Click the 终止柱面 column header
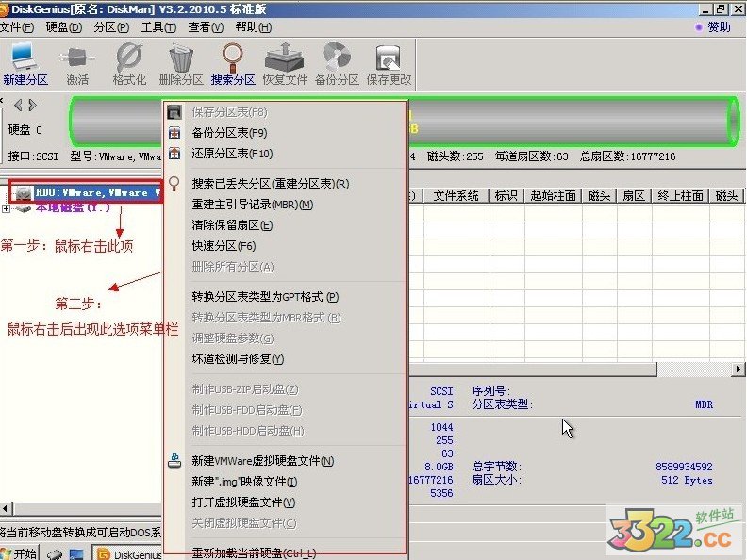Screen dimensions: 747x560 680,196
